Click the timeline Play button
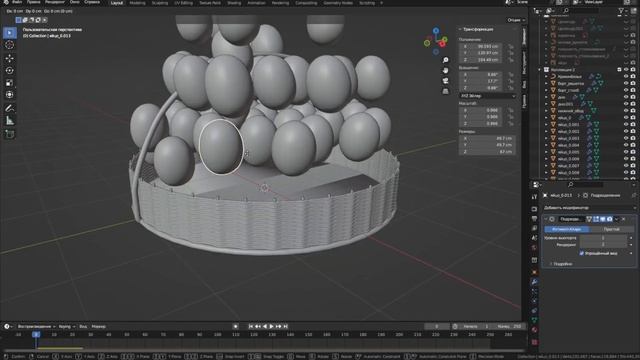This screenshot has height=360, width=640. (271, 327)
